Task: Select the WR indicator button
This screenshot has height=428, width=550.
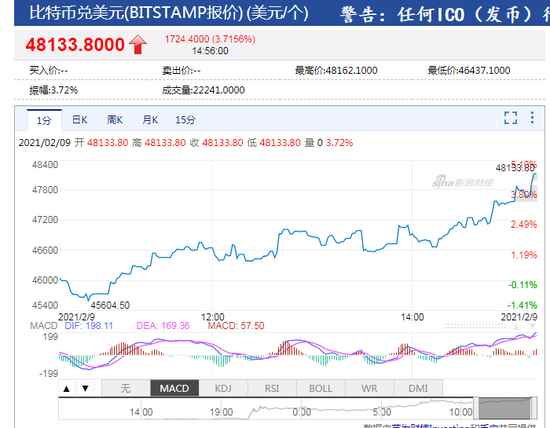Action: tap(369, 388)
